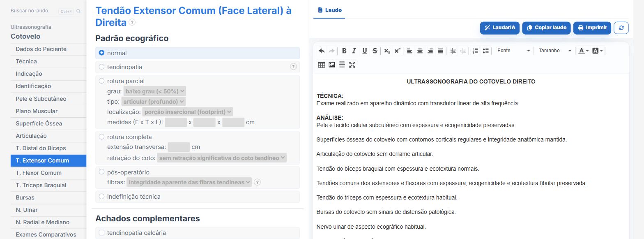This screenshot has height=239, width=644.
Task: Go to Plano Muscular section
Action: pyautogui.click(x=48, y=111)
